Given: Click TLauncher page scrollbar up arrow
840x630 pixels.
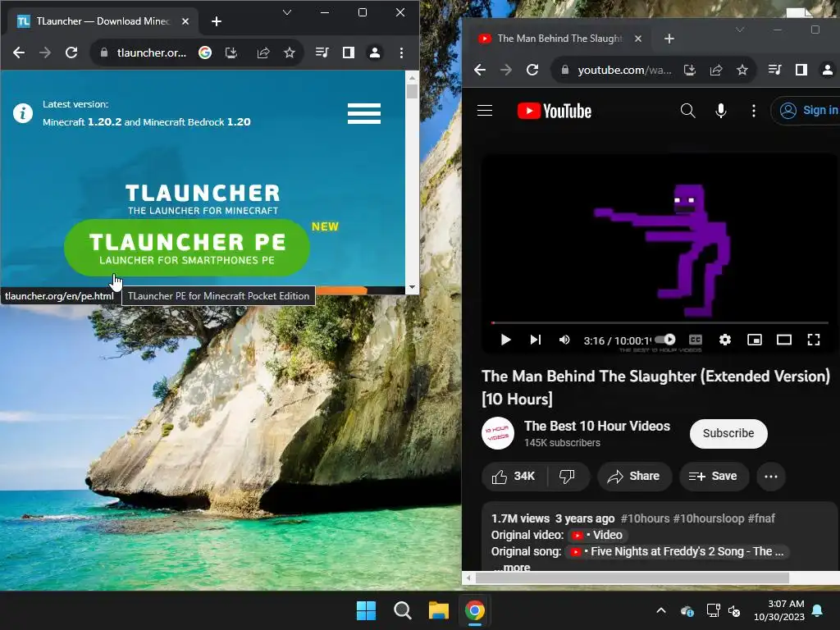Looking at the screenshot, I should 412,78.
